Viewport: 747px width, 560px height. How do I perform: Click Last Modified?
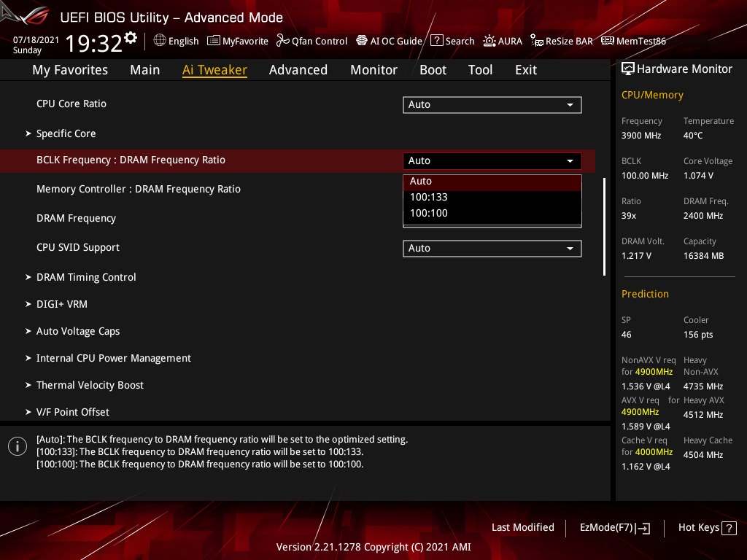tap(522, 527)
